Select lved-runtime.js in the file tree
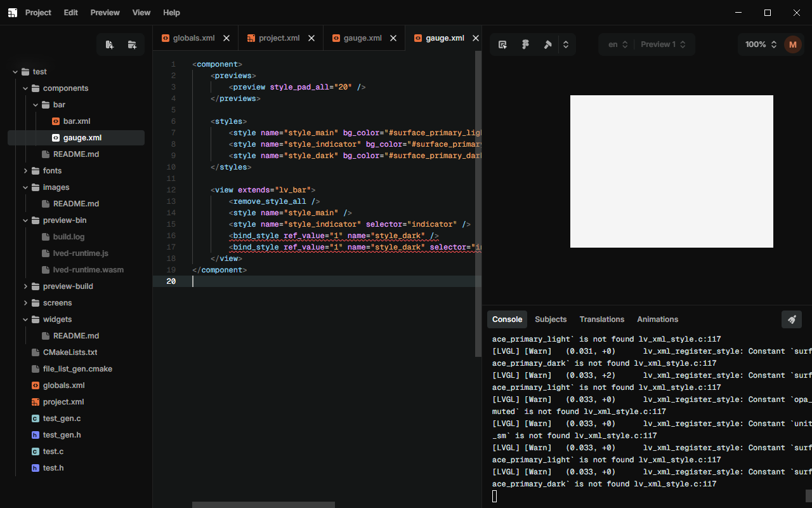 click(76, 253)
